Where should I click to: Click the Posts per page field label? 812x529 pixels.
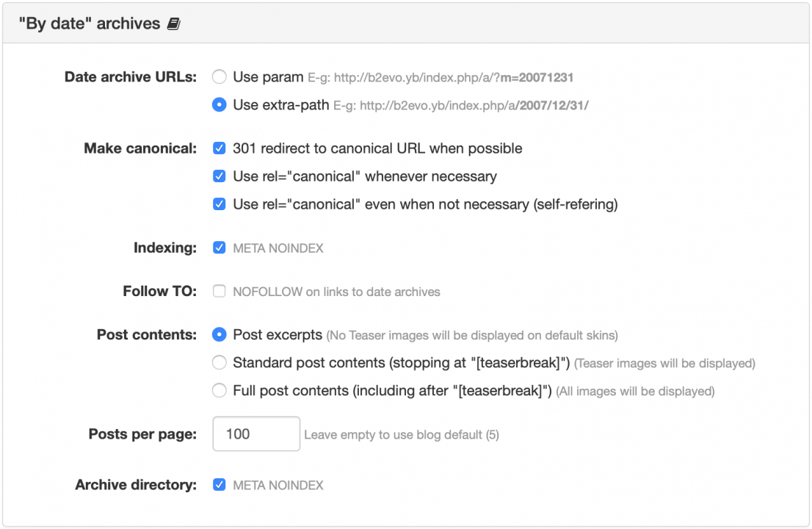142,434
